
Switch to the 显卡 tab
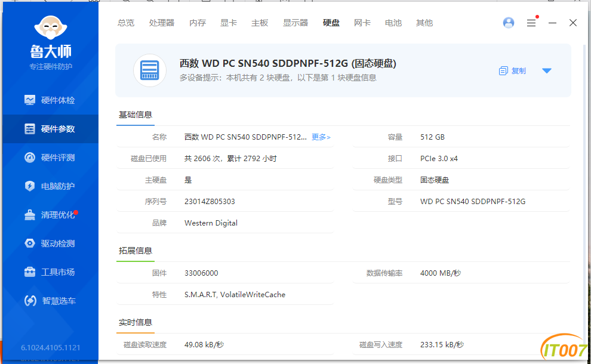click(229, 23)
